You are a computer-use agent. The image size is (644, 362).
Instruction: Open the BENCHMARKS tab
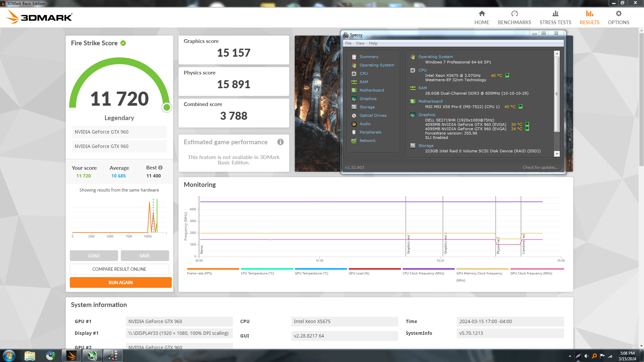[x=514, y=17]
